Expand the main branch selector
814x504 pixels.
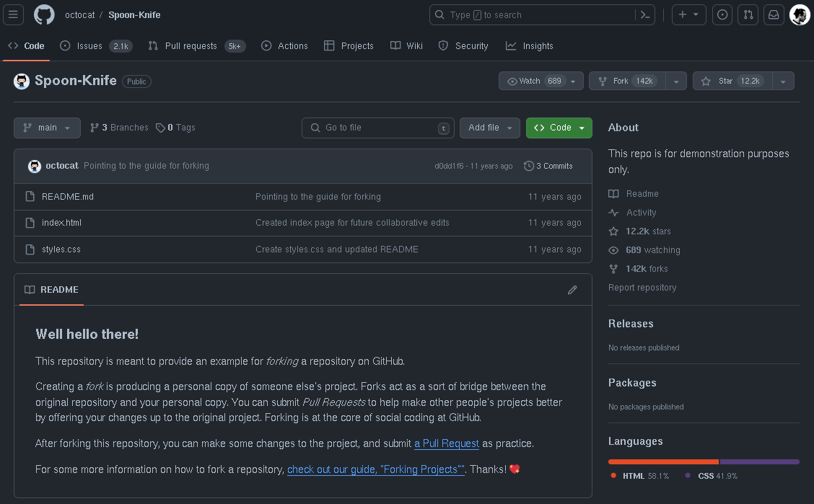47,128
